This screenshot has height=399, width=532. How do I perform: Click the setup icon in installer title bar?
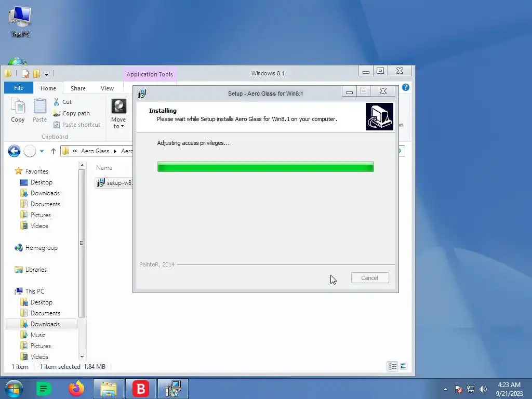tap(142, 94)
